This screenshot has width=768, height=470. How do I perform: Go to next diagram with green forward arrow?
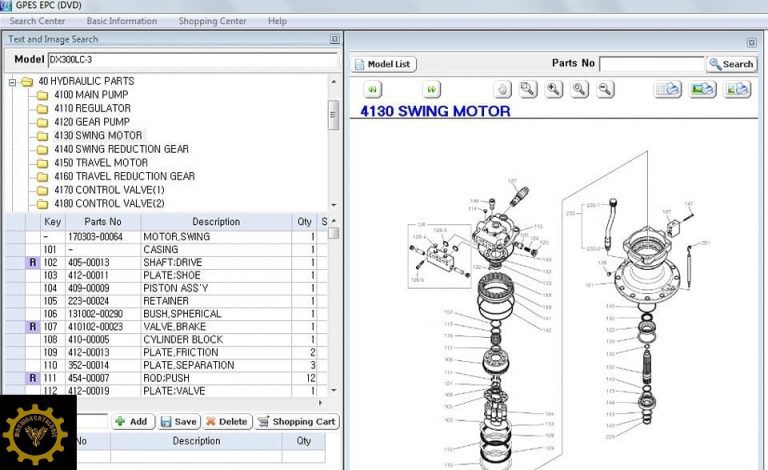431,89
